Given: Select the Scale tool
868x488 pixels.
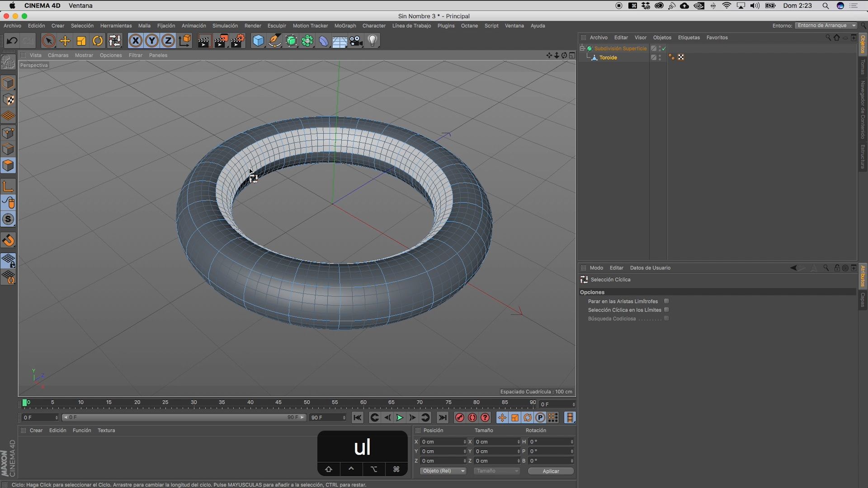Looking at the screenshot, I should pos(81,41).
